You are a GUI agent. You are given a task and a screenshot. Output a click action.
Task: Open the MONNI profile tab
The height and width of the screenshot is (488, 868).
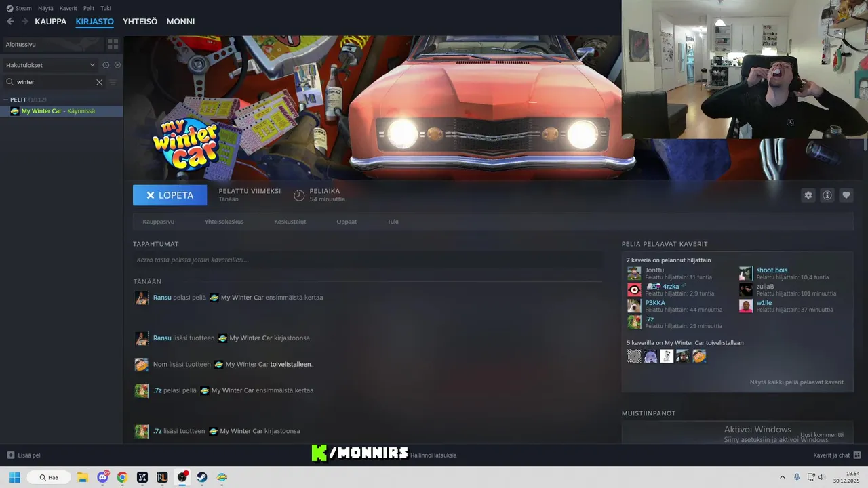click(x=180, y=22)
